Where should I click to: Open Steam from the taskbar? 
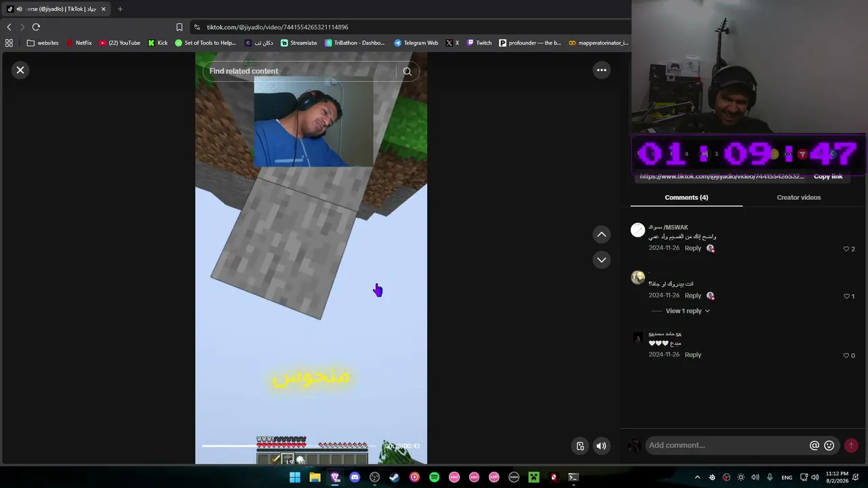point(394,477)
